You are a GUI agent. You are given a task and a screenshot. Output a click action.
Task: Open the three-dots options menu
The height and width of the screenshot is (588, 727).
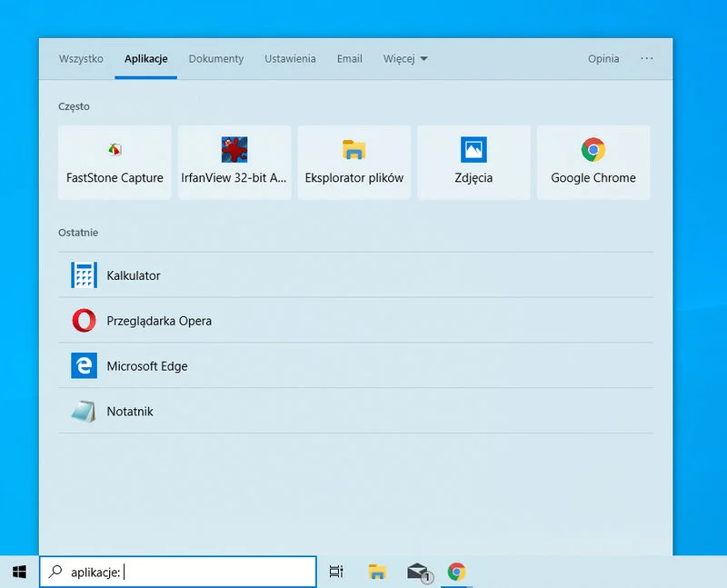(x=647, y=58)
